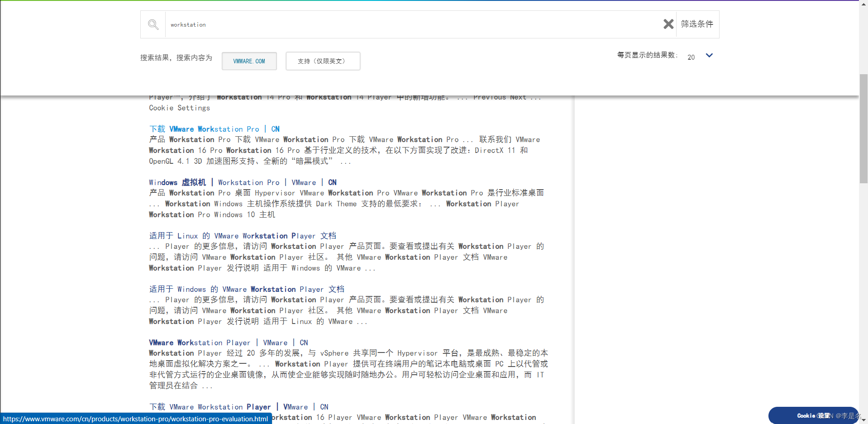868x424 pixels.
Task: Open the 筛选条件 filter panel
Action: coord(697,24)
